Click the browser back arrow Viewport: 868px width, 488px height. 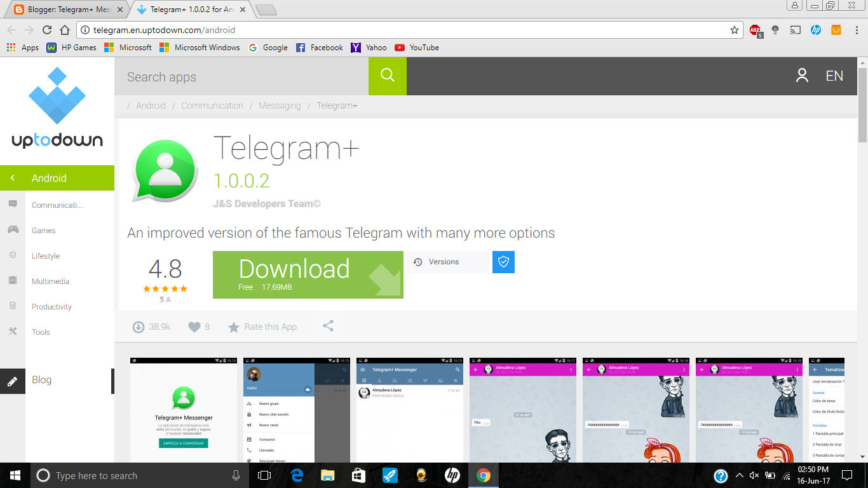(11, 30)
